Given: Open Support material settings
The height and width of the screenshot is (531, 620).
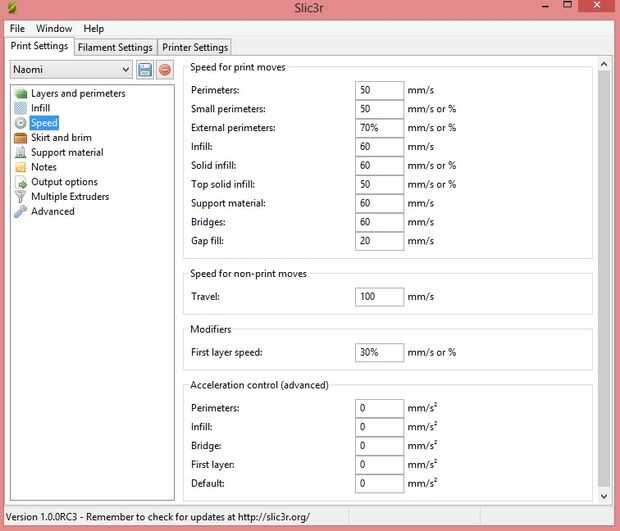Looking at the screenshot, I should click(x=67, y=152).
